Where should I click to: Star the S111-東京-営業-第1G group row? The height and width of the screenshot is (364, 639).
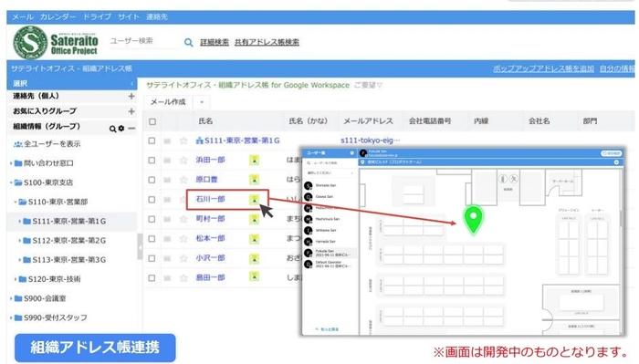point(183,140)
